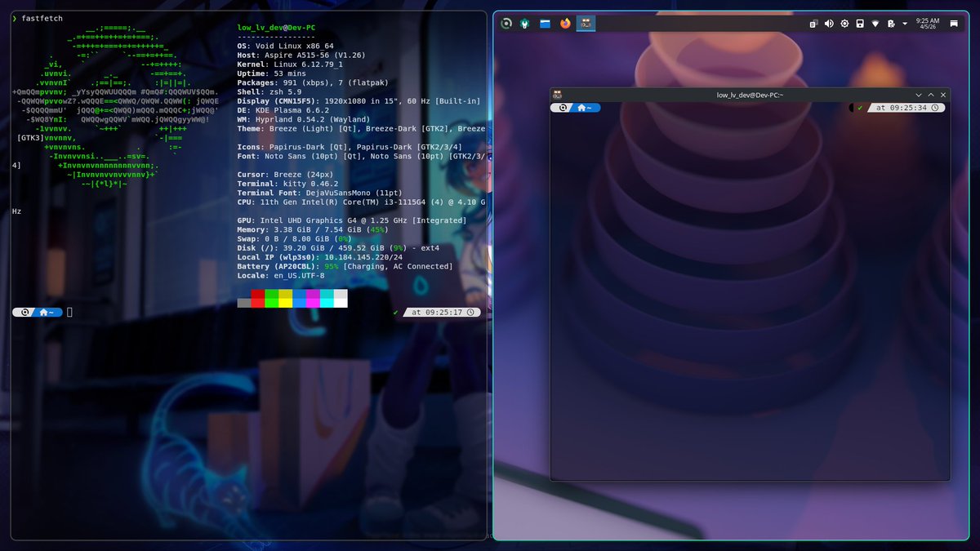
Task: Click the settings gear in the system tray
Action: click(844, 24)
